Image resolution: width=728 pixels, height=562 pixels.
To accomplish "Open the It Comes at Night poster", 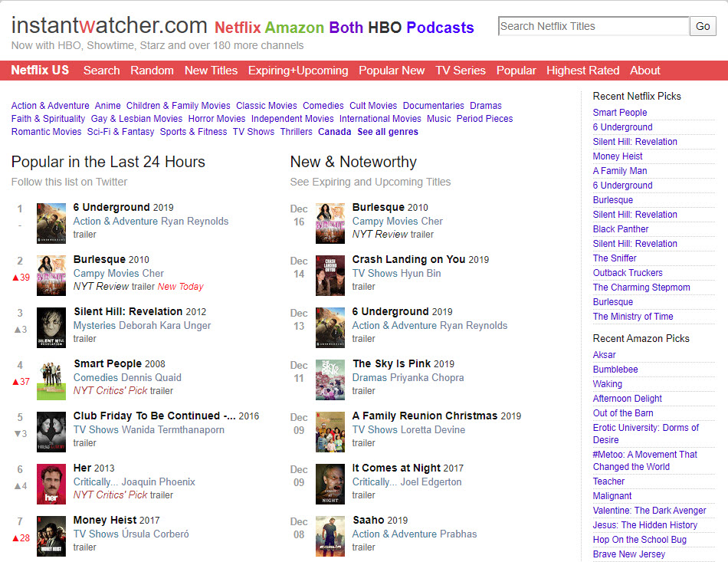I will [330, 484].
